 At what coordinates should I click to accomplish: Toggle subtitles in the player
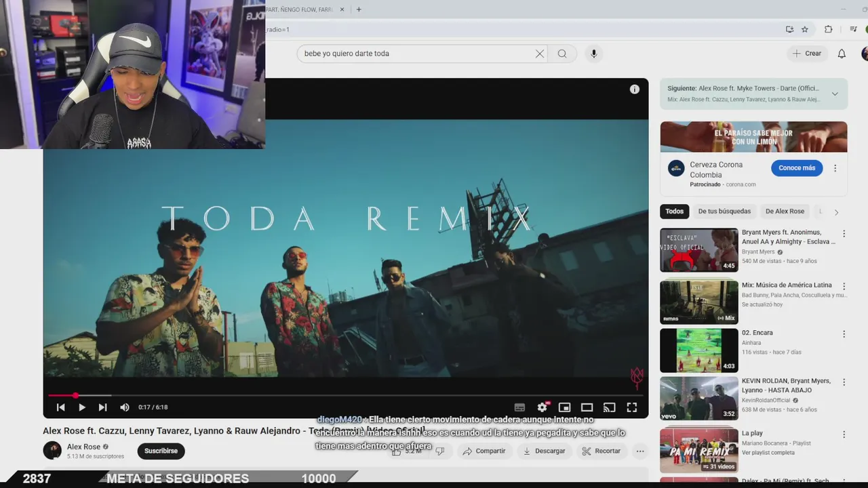519,407
